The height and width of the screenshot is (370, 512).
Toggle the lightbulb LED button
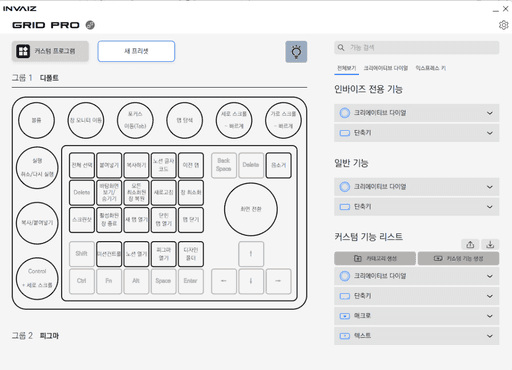296,52
